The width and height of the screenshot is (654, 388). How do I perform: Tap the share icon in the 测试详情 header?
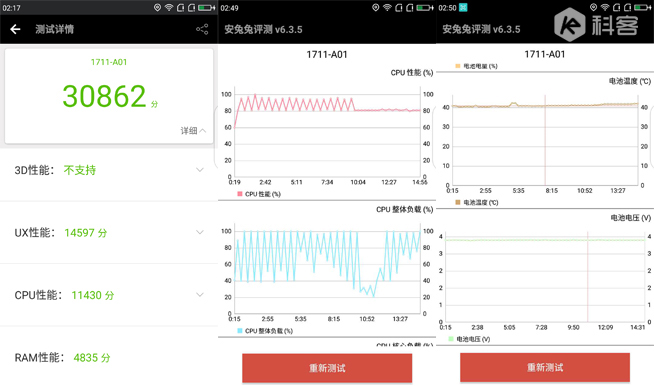pyautogui.click(x=202, y=29)
